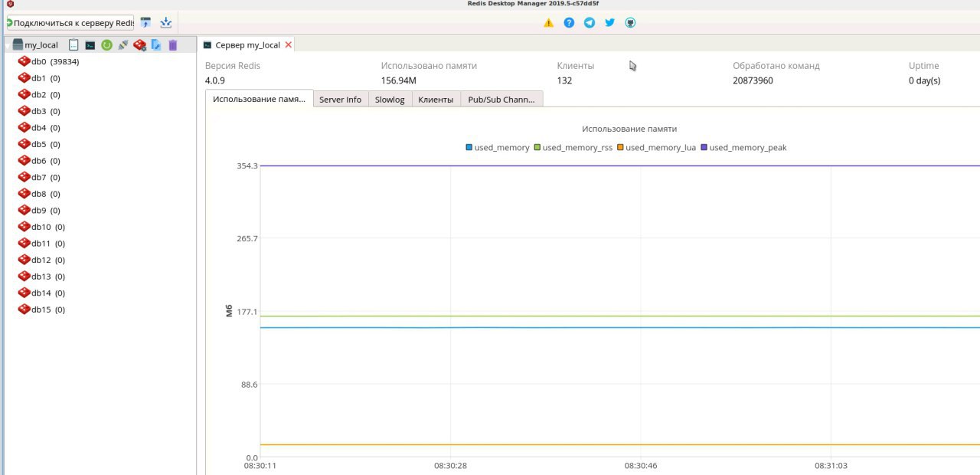Select database db8 in tree
The width and height of the screenshot is (980, 475).
pyautogui.click(x=40, y=194)
